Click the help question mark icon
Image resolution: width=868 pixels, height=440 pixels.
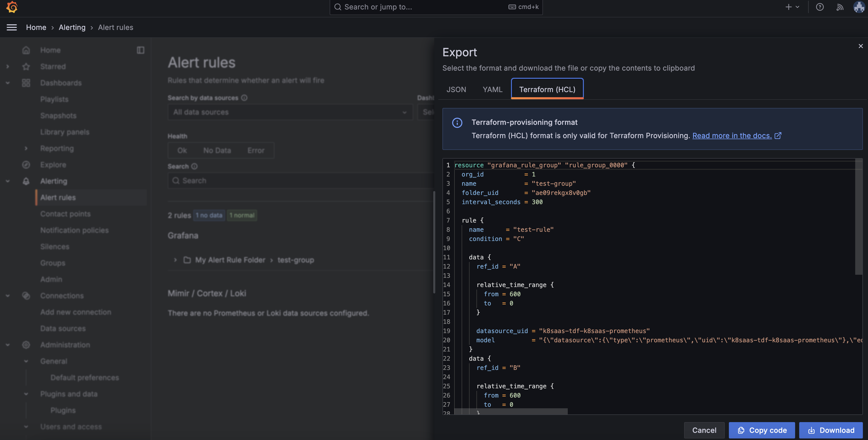pyautogui.click(x=819, y=7)
